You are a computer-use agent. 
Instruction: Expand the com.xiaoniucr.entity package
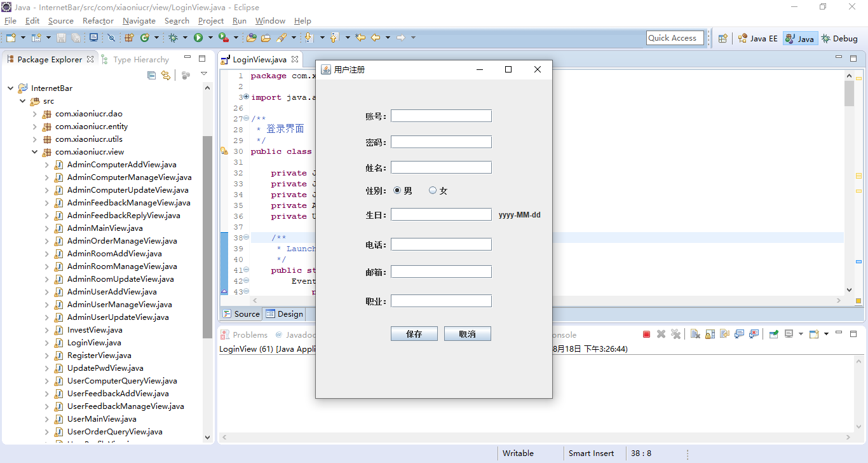tap(35, 127)
